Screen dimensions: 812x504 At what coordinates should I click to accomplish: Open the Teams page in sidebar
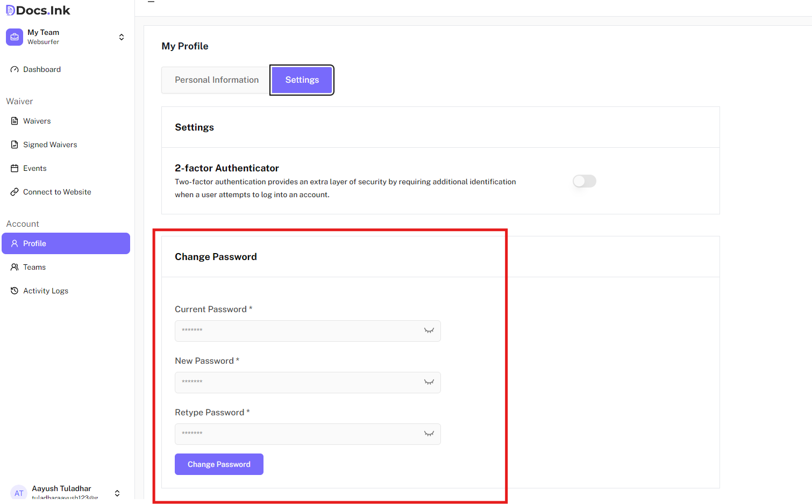tap(34, 267)
